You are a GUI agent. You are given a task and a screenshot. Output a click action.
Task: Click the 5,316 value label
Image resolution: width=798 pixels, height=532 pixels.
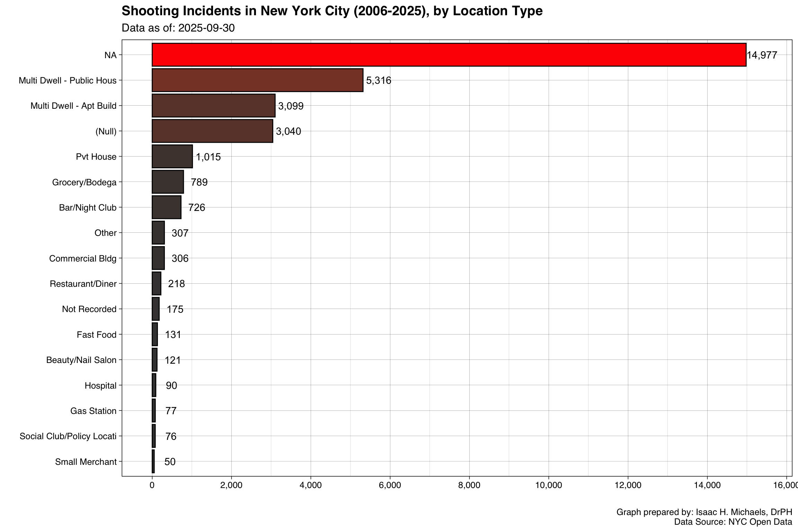379,81
